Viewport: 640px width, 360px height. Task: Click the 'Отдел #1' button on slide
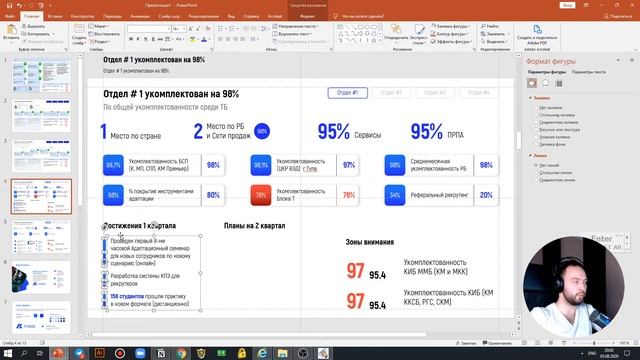pyautogui.click(x=347, y=93)
